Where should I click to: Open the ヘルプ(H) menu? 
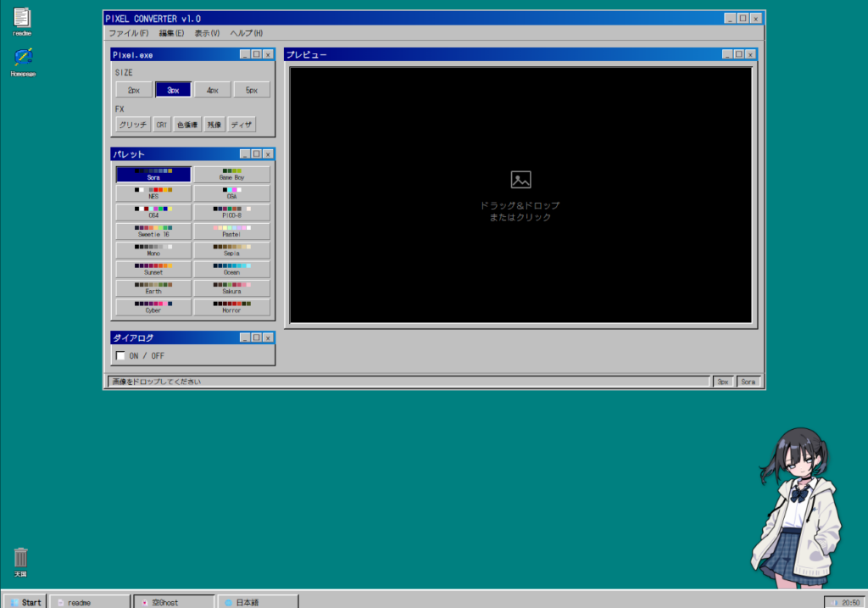coord(246,33)
